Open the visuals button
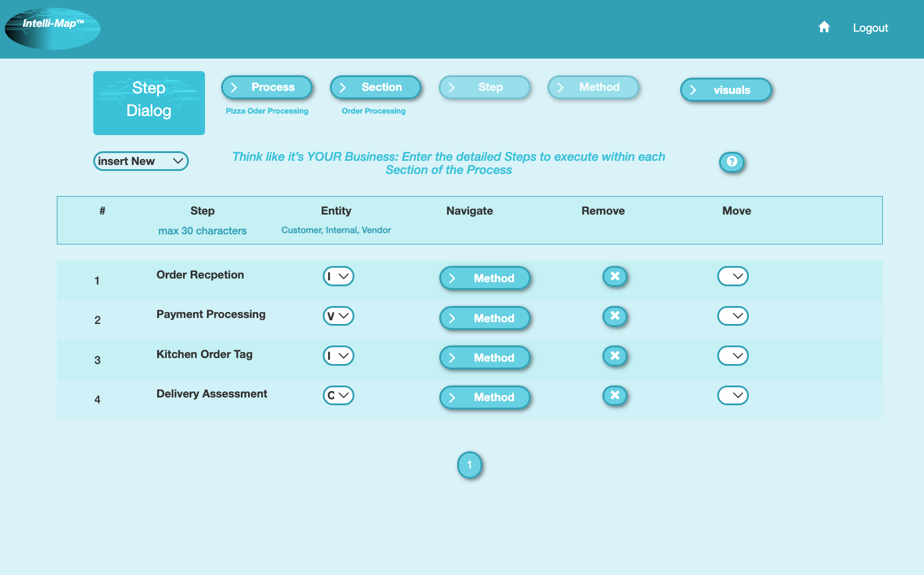924x575 pixels. (726, 90)
